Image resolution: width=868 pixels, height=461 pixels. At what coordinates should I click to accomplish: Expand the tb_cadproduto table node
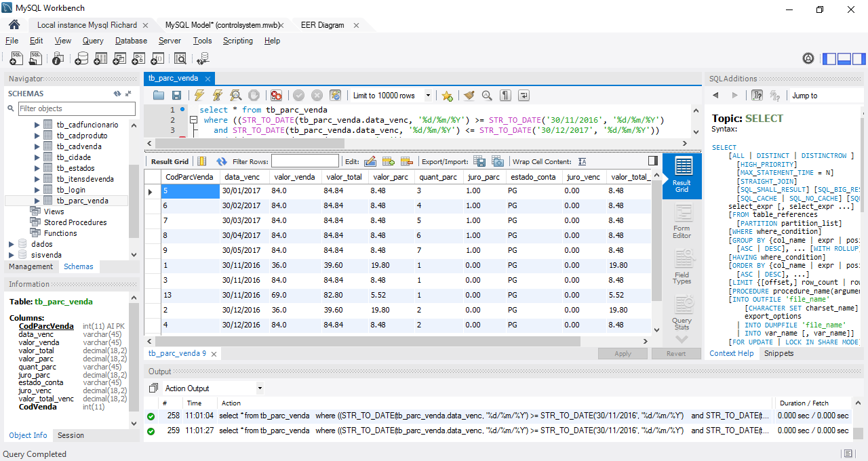click(x=37, y=136)
